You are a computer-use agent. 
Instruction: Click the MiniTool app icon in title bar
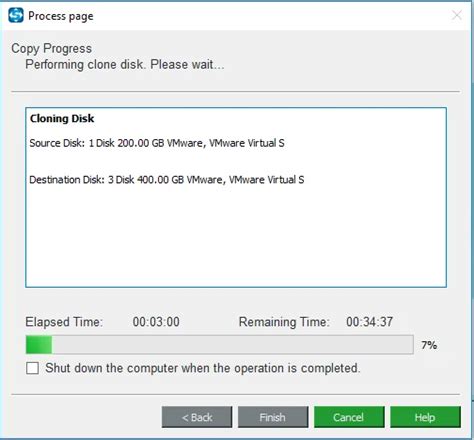16,15
